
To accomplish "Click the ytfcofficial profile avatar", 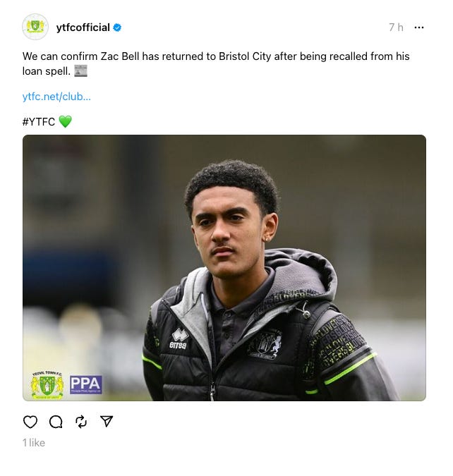I will coord(35,27).
